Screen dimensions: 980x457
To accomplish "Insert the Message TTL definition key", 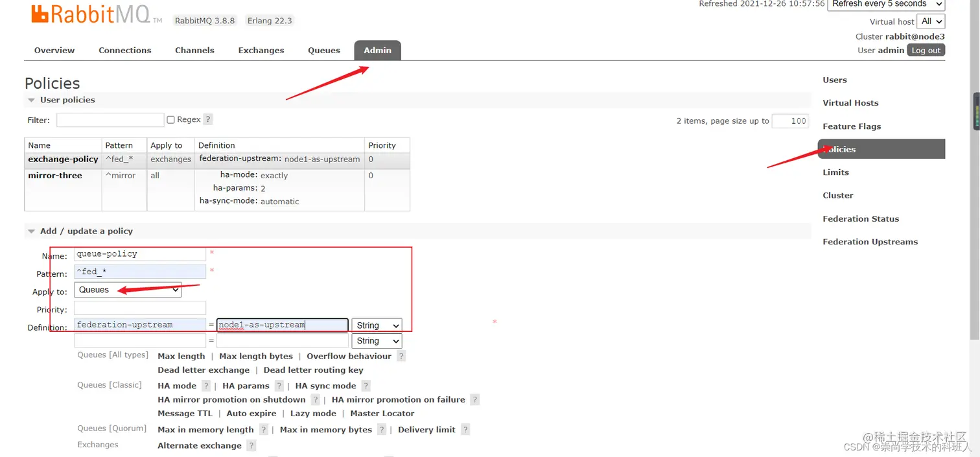I will pyautogui.click(x=185, y=413).
